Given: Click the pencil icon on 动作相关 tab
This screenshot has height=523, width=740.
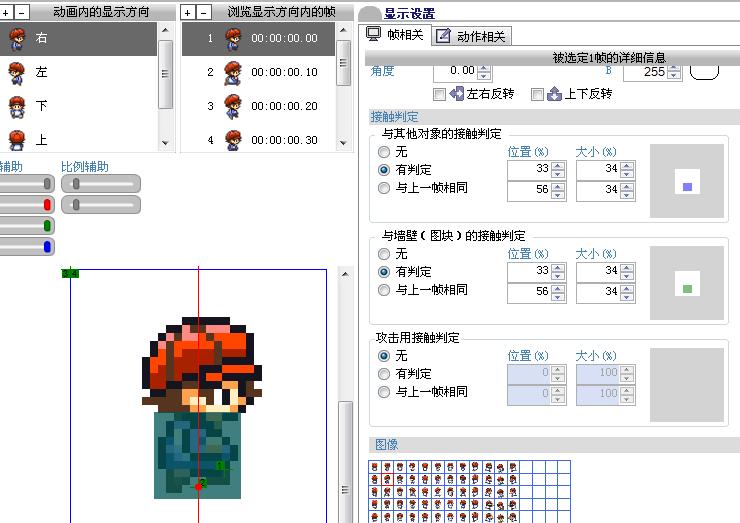Looking at the screenshot, I should [x=443, y=36].
